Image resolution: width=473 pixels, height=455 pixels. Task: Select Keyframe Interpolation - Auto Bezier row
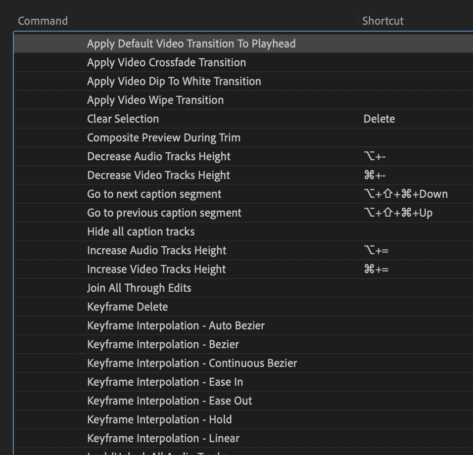[244, 325]
